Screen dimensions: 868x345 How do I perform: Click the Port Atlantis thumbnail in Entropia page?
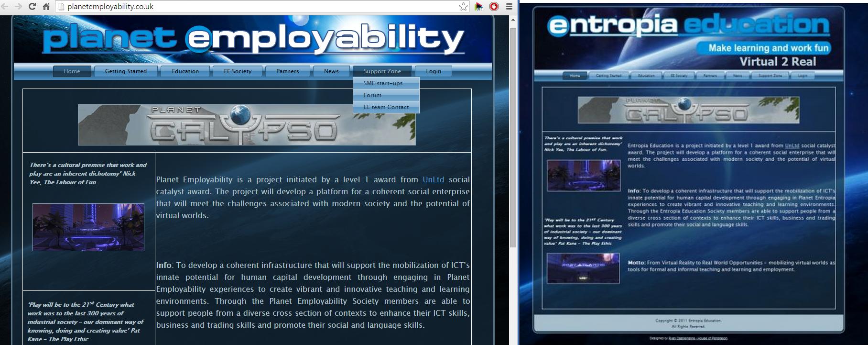[583, 268]
